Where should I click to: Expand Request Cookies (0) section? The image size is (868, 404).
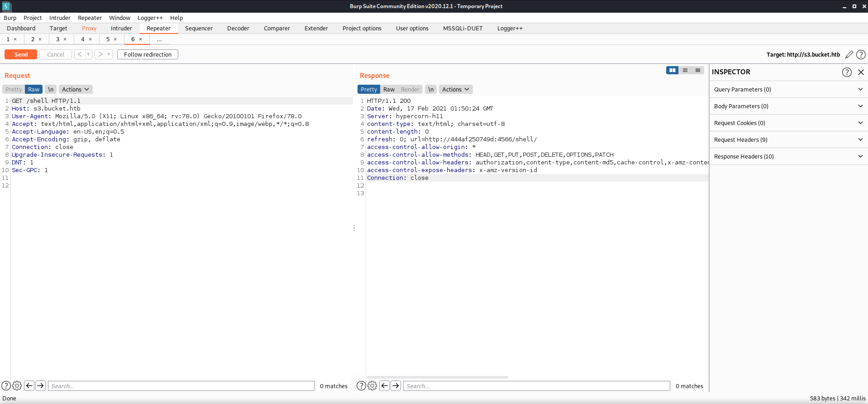coord(788,123)
